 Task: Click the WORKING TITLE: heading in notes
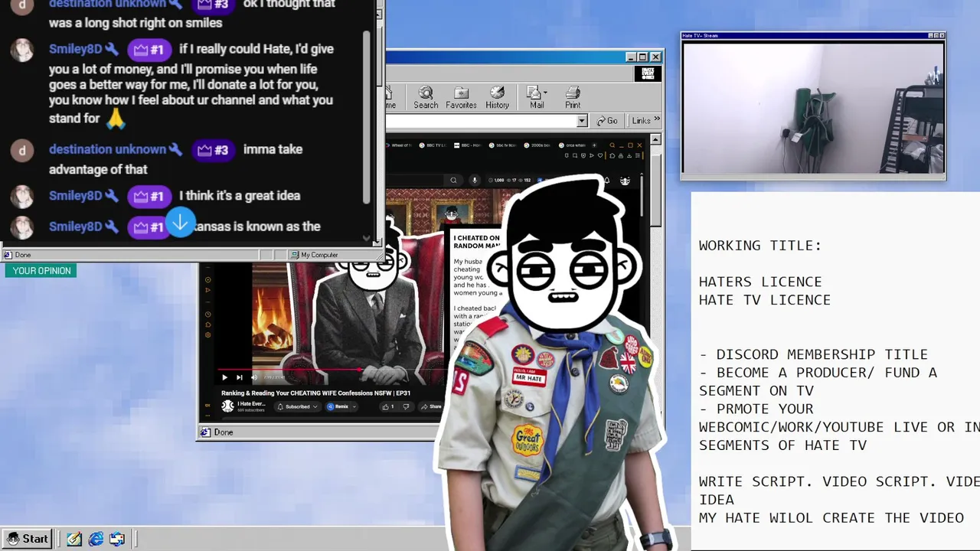760,246
